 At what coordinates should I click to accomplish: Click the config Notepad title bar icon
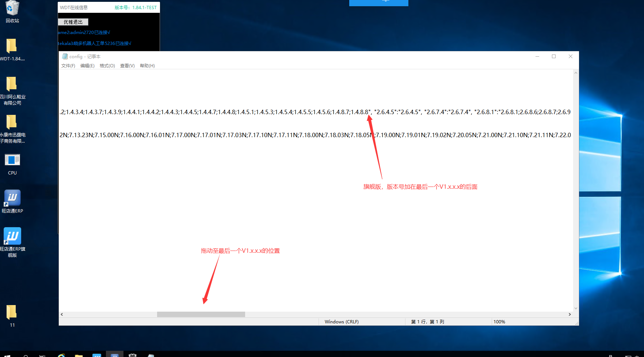click(x=65, y=56)
